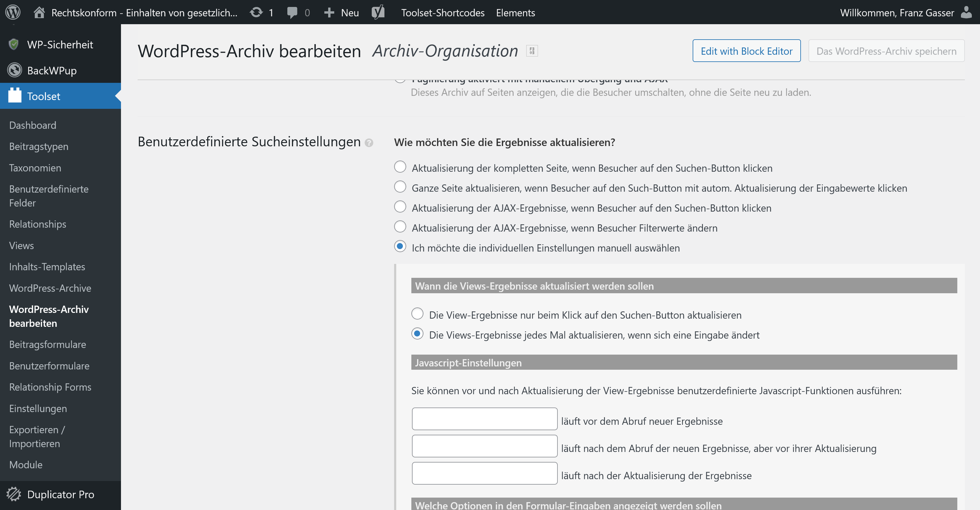
Task: Click the 'Javascript-Einstellungen' section heading
Action: point(468,362)
